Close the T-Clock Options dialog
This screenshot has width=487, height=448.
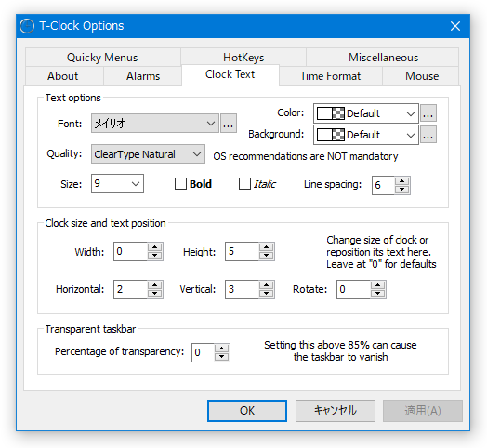tap(455, 26)
